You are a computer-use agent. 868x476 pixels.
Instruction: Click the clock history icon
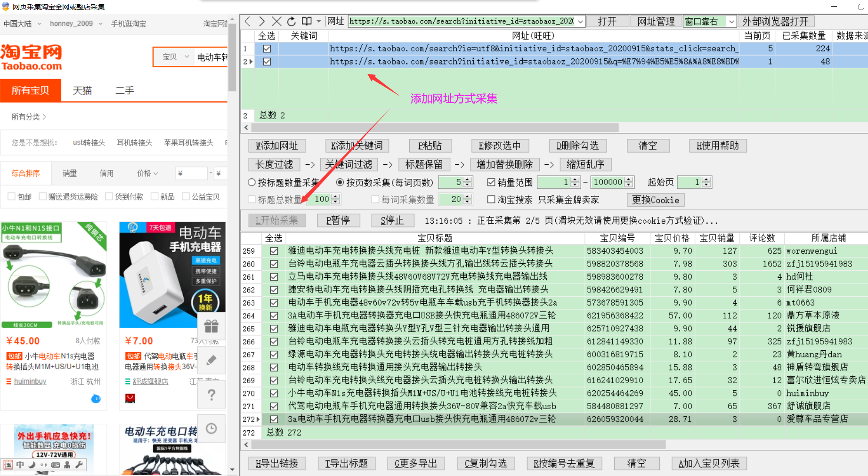[211, 428]
